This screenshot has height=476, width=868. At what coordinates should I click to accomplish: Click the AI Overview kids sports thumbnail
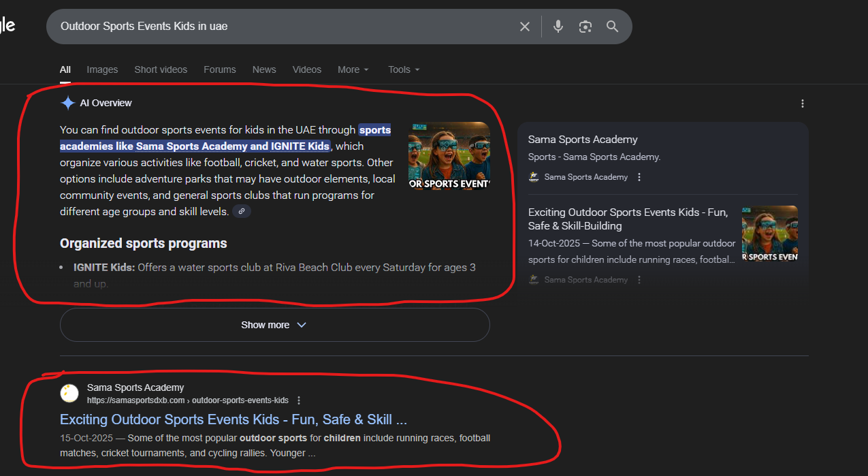449,156
